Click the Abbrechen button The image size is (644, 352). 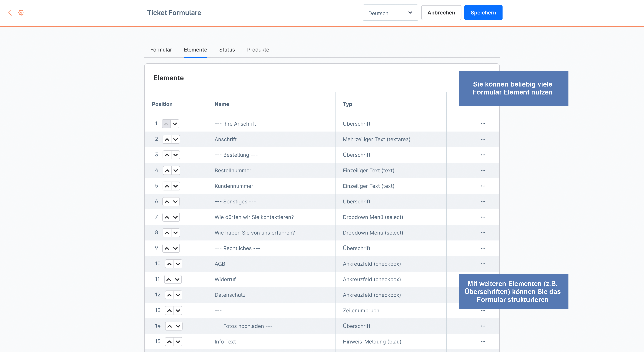(441, 13)
